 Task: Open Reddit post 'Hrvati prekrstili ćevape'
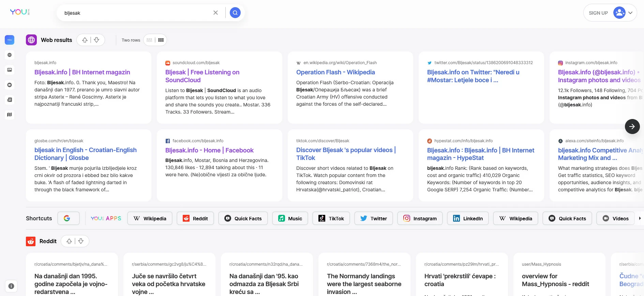pyautogui.click(x=460, y=280)
